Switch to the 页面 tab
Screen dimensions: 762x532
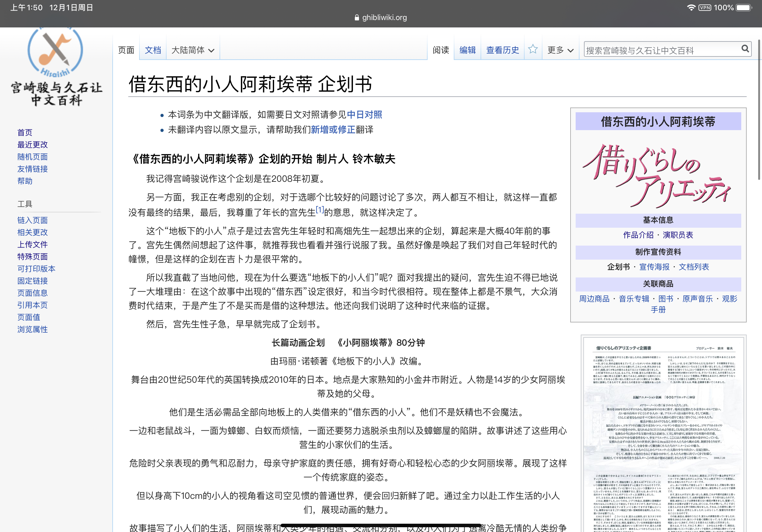126,50
